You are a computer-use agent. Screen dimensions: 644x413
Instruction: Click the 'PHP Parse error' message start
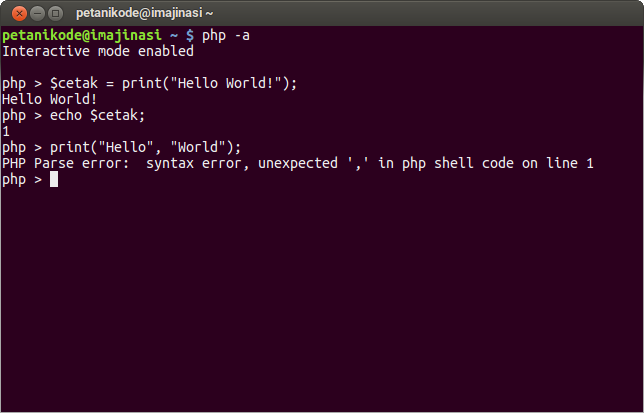click(65, 163)
